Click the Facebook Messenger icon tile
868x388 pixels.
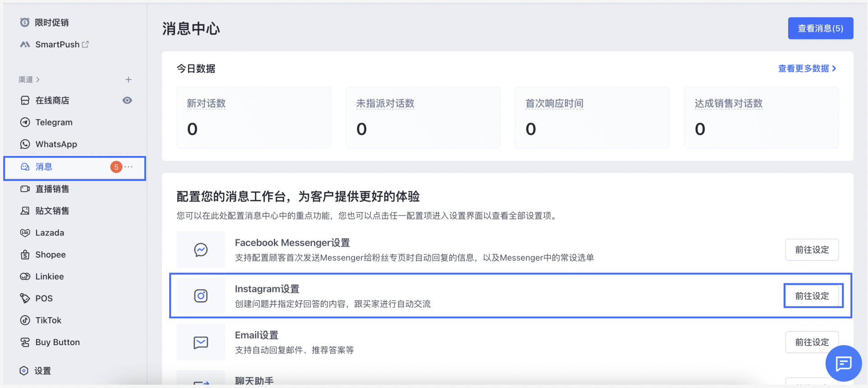(201, 249)
